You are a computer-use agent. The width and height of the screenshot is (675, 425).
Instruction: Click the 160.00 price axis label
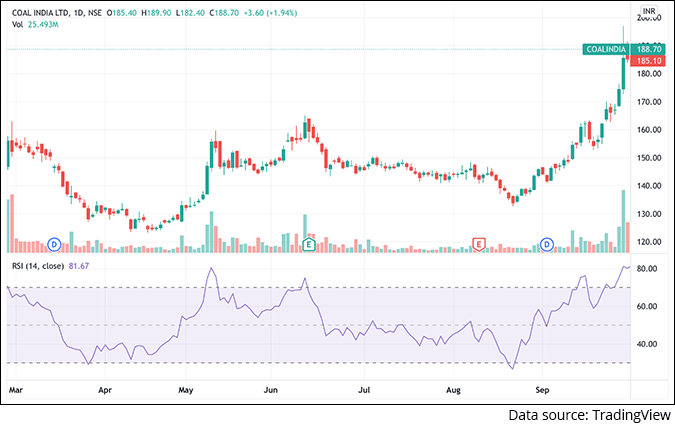[649, 130]
